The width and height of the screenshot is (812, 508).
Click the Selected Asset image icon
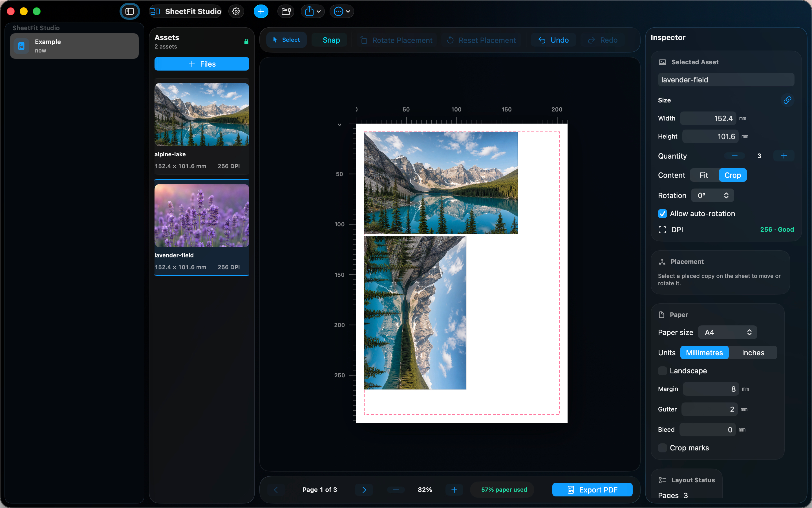[662, 62]
